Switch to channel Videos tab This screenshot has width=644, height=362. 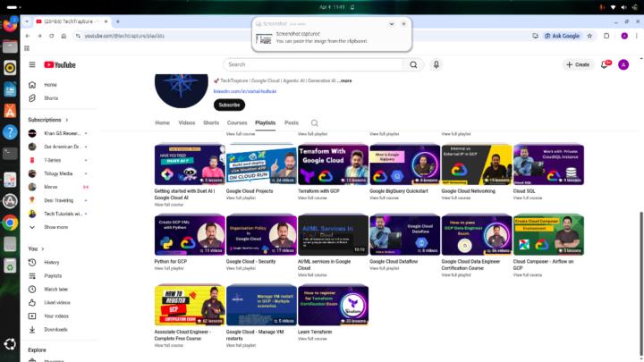coord(186,122)
